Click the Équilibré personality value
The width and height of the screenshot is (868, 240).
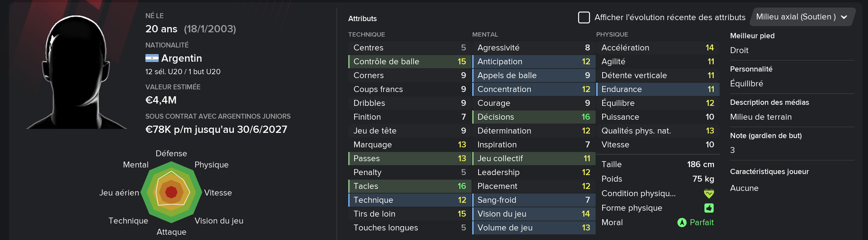click(x=746, y=83)
